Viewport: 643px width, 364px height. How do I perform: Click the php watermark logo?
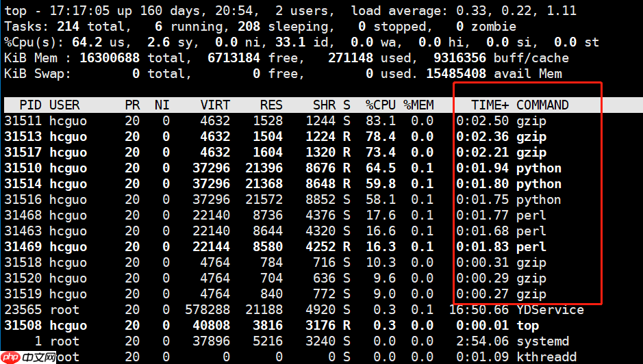11,356
